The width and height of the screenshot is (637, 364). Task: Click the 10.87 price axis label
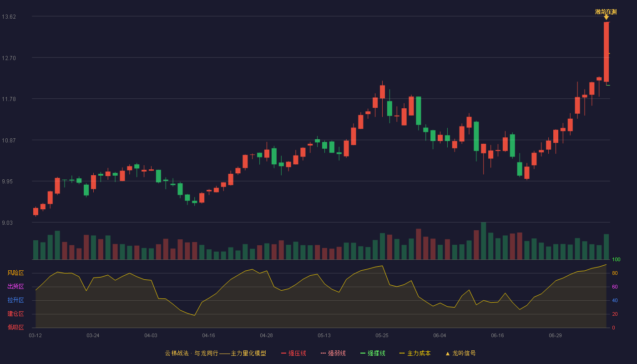[9, 141]
